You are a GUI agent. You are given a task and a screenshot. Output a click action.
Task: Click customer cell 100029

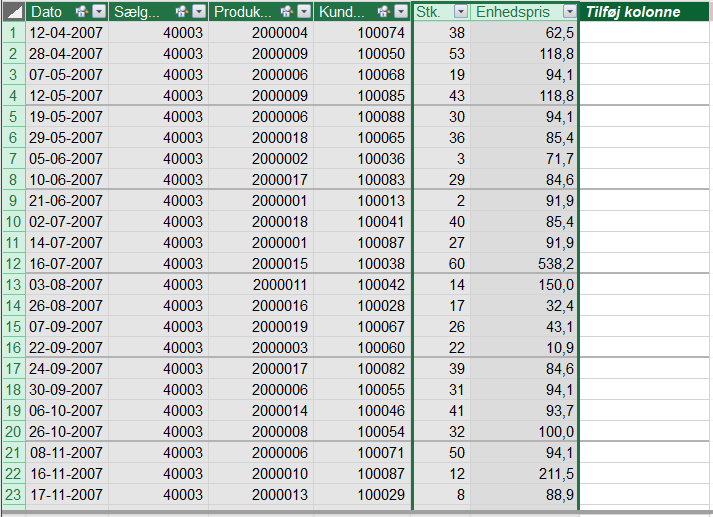362,495
